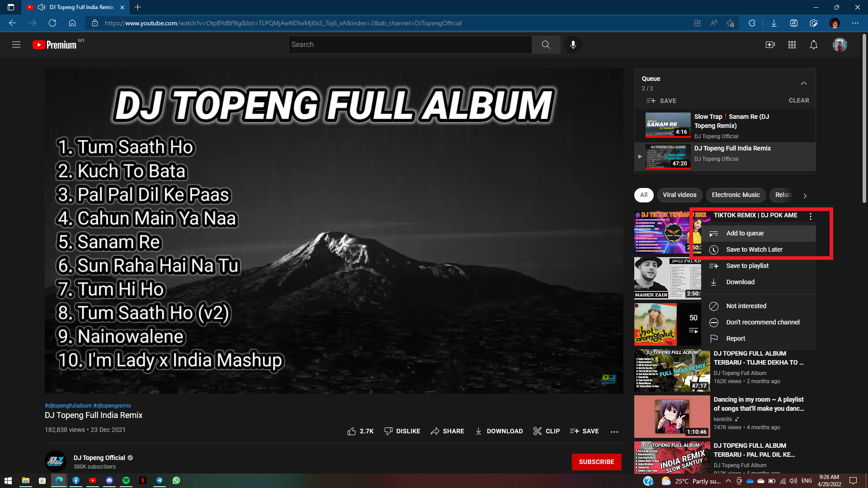Select the Electronic Music chip
Image resolution: width=868 pixels, height=488 pixels.
(x=736, y=195)
